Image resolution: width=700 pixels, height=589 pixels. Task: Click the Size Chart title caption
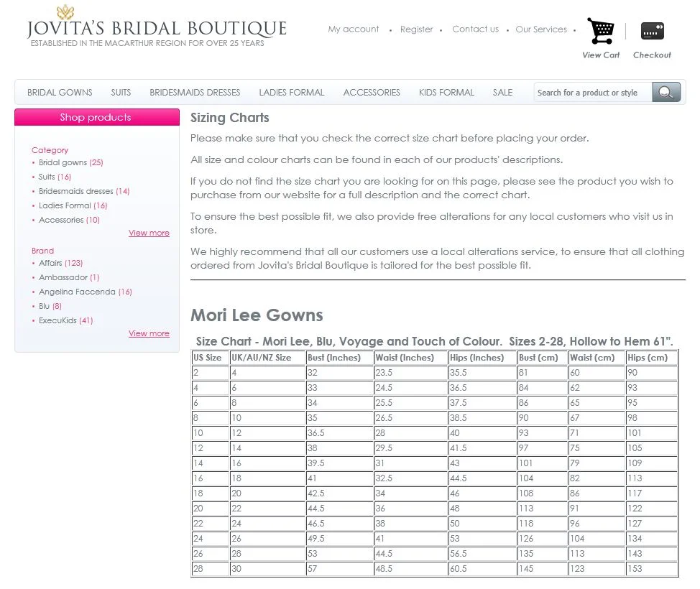(x=434, y=341)
